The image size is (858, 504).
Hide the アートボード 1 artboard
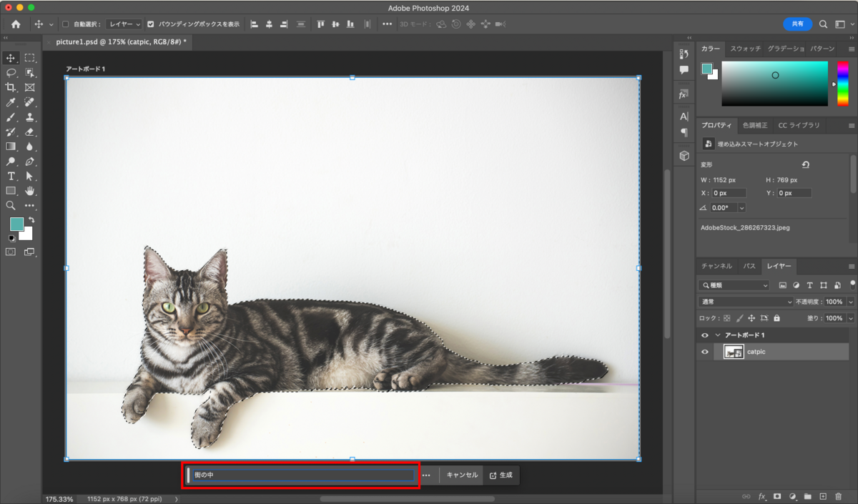tap(705, 335)
